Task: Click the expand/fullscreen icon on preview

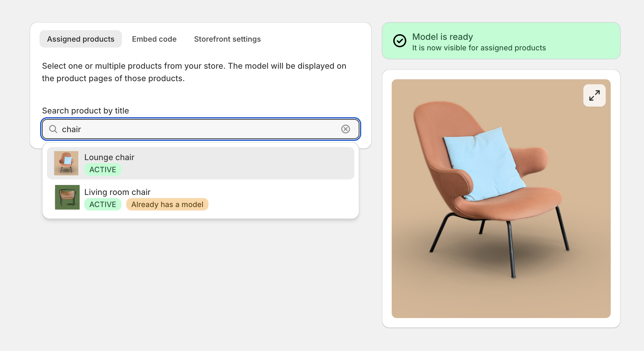Action: pos(594,95)
